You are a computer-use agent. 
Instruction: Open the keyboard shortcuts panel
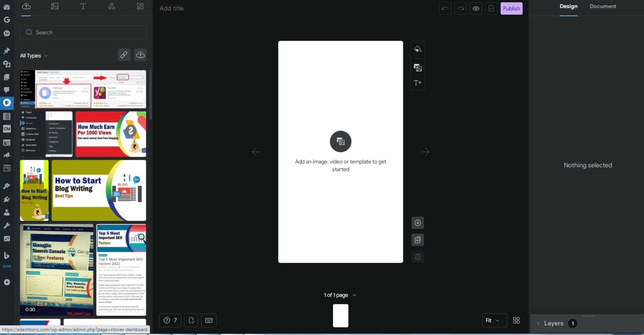tap(209, 320)
